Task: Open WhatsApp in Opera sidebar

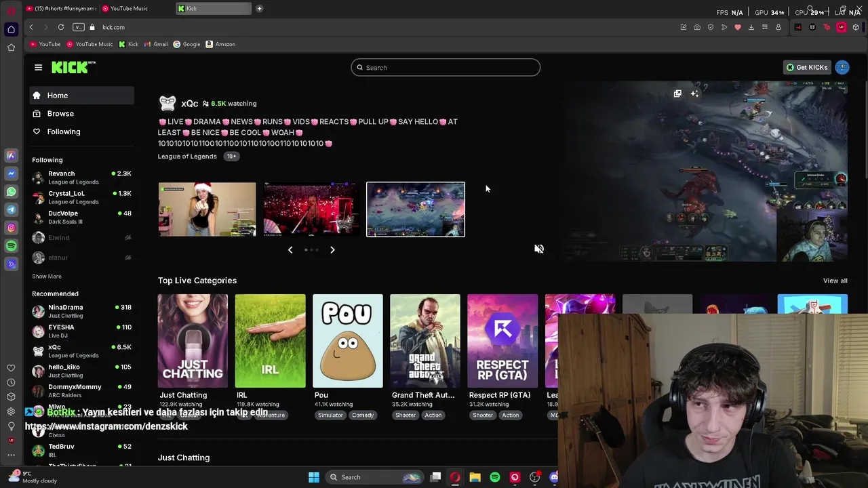Action: click(11, 192)
